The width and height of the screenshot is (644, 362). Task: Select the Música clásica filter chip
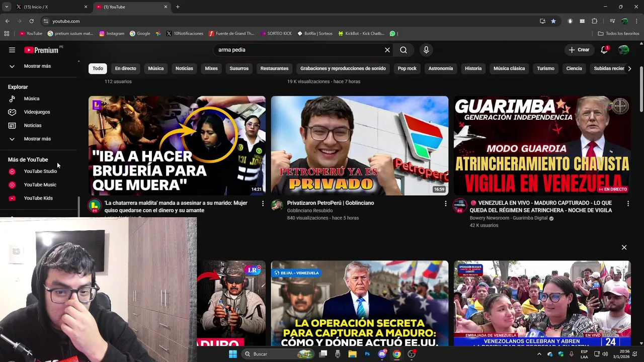[x=509, y=68]
